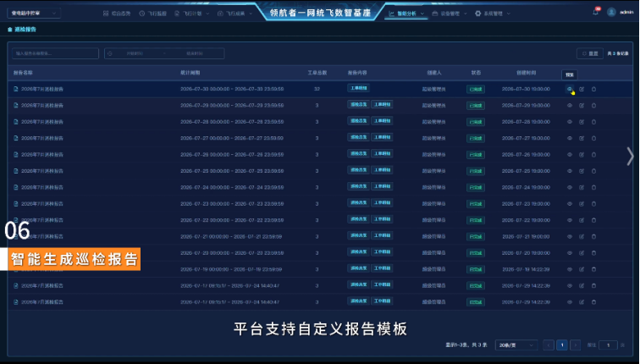This screenshot has height=364, width=640.
Task: Open the 综合态势 nav item
Action: pos(117,14)
